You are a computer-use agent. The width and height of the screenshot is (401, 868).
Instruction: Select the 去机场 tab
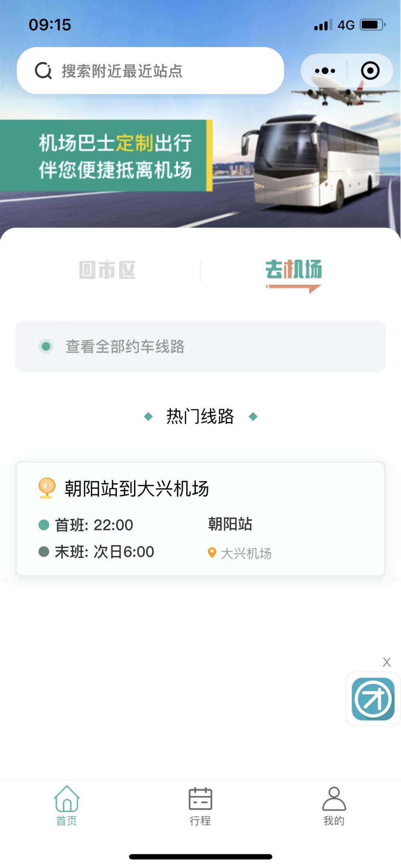[293, 270]
